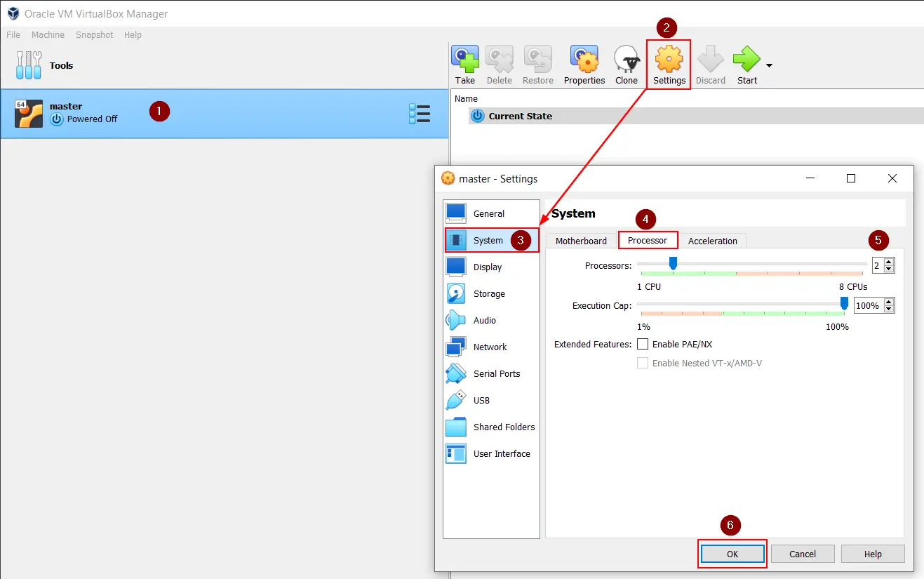Switch to the Motherboard tab
The width and height of the screenshot is (924, 579).
pos(581,241)
